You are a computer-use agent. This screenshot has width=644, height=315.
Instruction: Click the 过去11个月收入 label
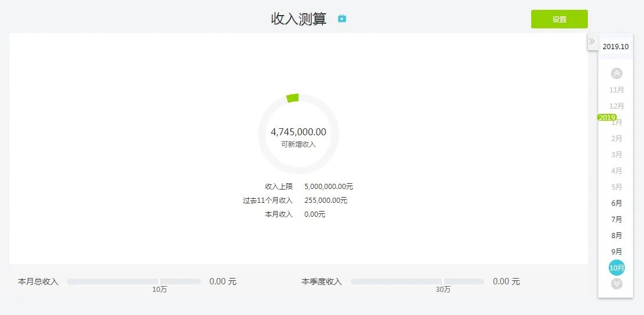[x=267, y=201]
